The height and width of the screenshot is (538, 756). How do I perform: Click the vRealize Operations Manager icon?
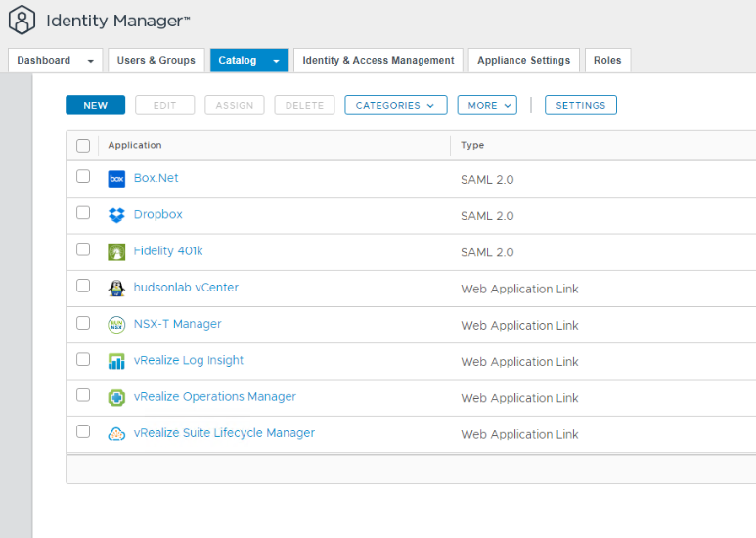(116, 398)
